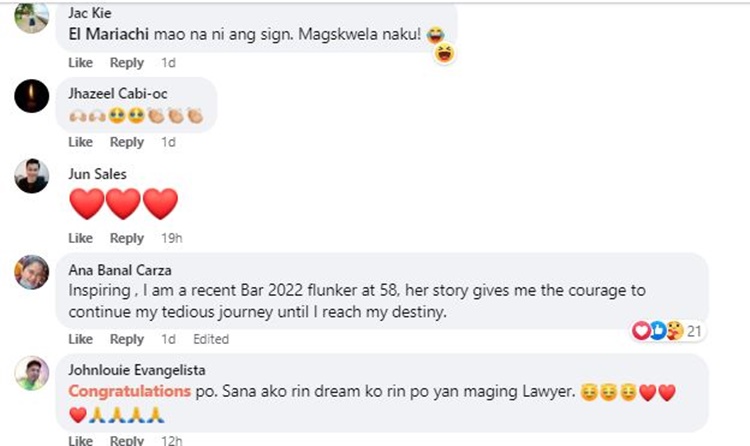Reply to Jhazeel Cabi-oc's comment

pos(127,142)
